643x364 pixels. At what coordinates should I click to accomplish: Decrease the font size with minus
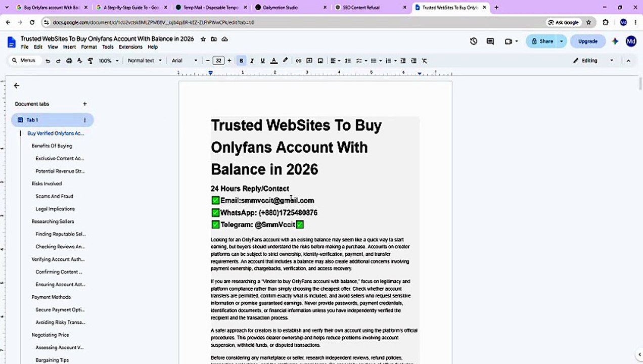[208, 61]
